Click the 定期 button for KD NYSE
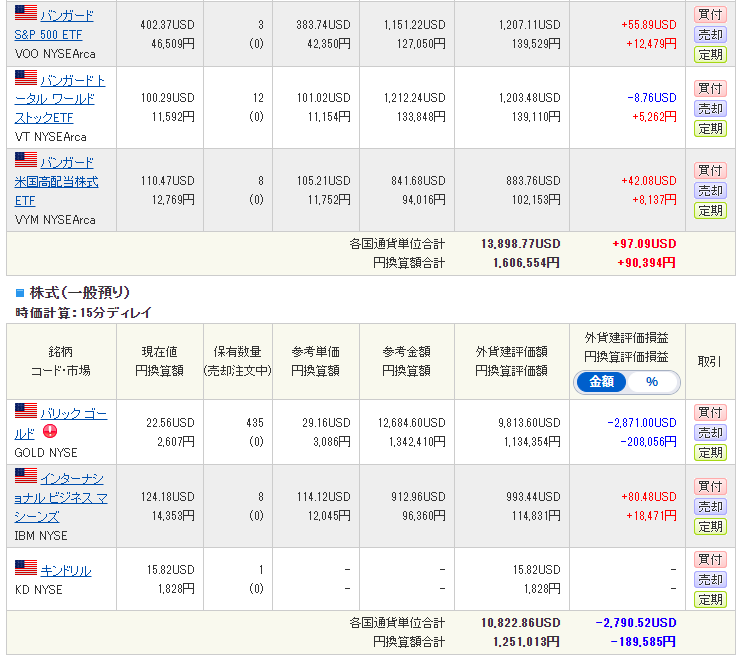 (710, 599)
